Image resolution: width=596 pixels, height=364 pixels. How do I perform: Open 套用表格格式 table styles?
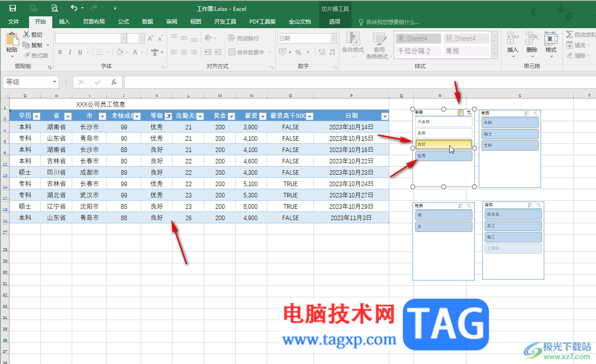(x=379, y=45)
